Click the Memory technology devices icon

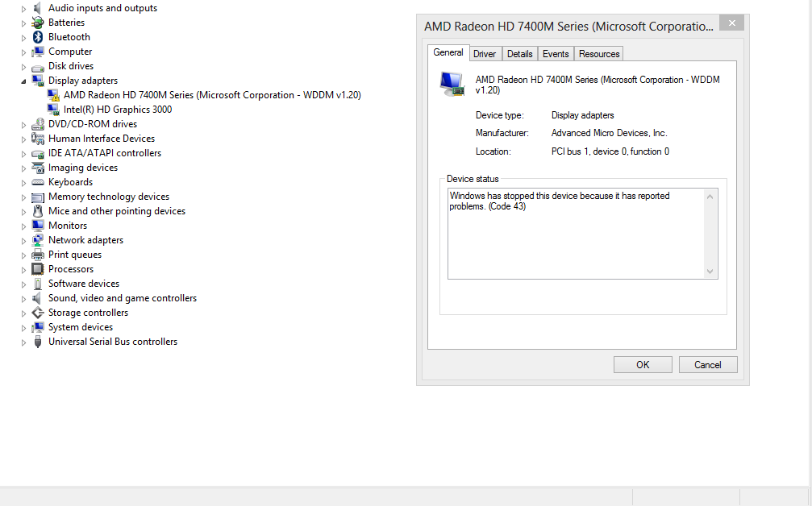(37, 197)
